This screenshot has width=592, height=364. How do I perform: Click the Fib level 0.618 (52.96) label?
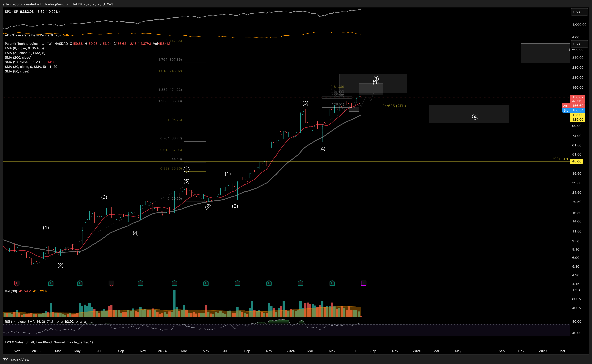171,150
